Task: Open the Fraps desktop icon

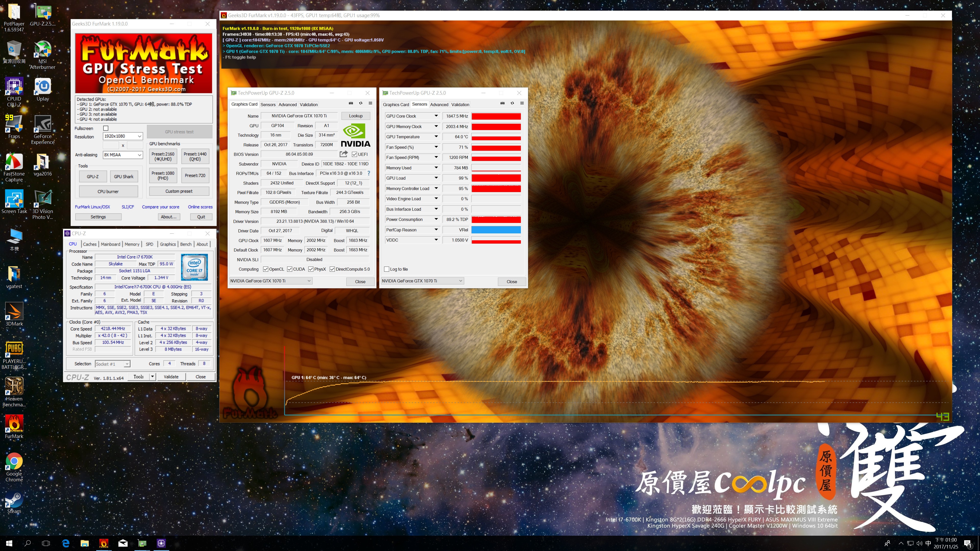Action: [x=14, y=127]
